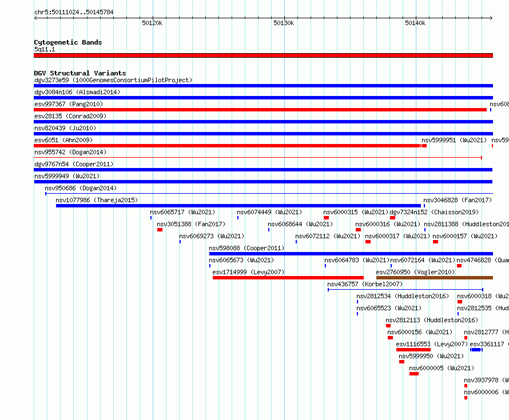Viewport: 509px width, 420px height.
Task: Open nsv955742 (Dogan2014) entry
Action: pos(70,152)
